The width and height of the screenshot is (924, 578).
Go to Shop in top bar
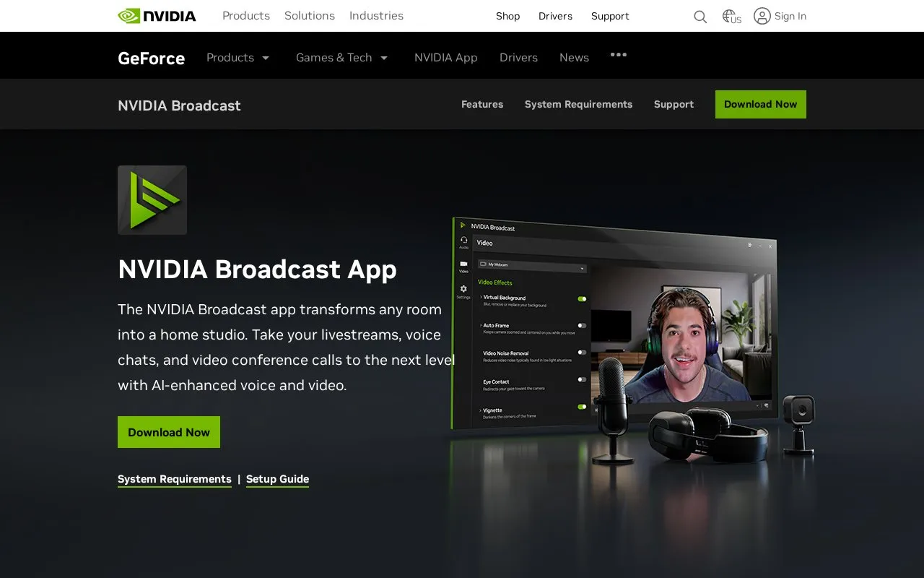507,16
